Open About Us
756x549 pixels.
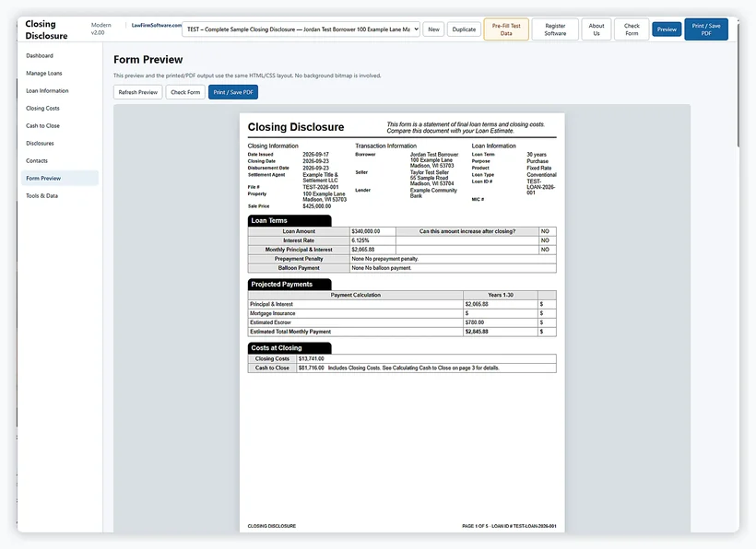[597, 29]
